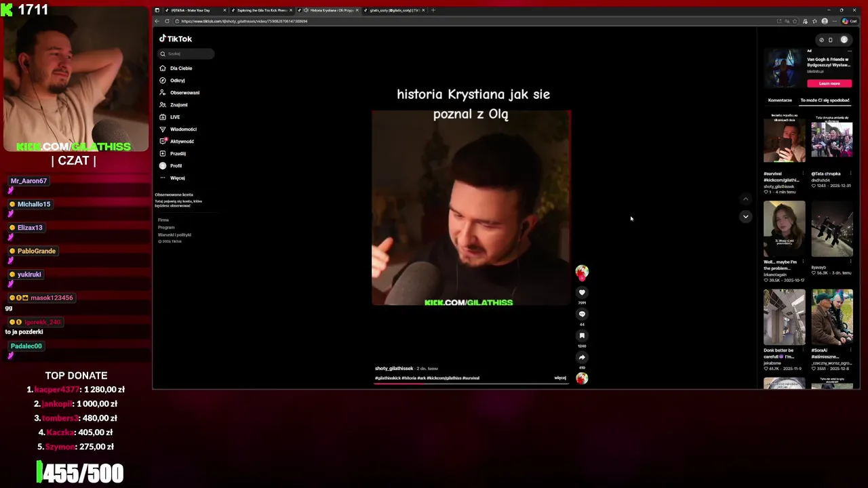868x488 pixels.
Task: Go to previous video with up chevron
Action: [745, 199]
